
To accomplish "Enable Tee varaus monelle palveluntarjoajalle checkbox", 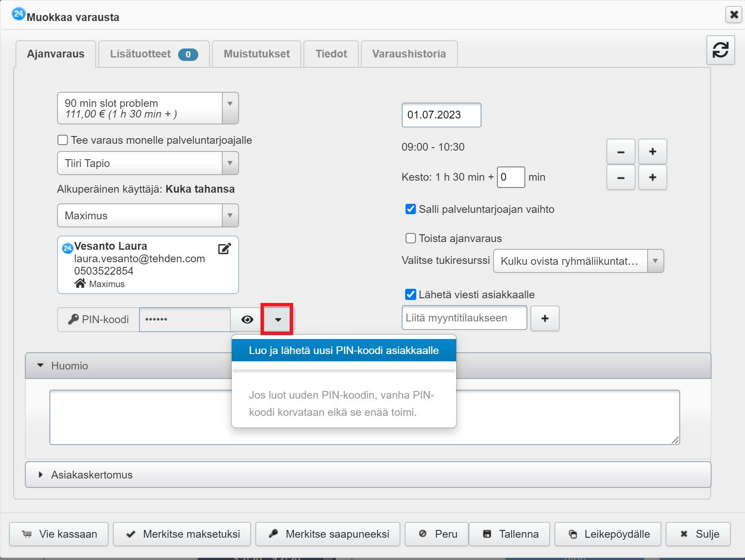I will click(x=63, y=140).
